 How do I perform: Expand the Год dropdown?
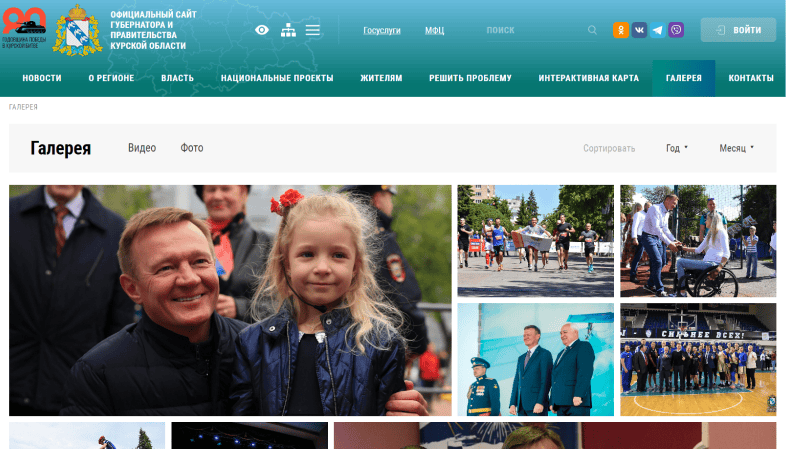[x=677, y=148]
